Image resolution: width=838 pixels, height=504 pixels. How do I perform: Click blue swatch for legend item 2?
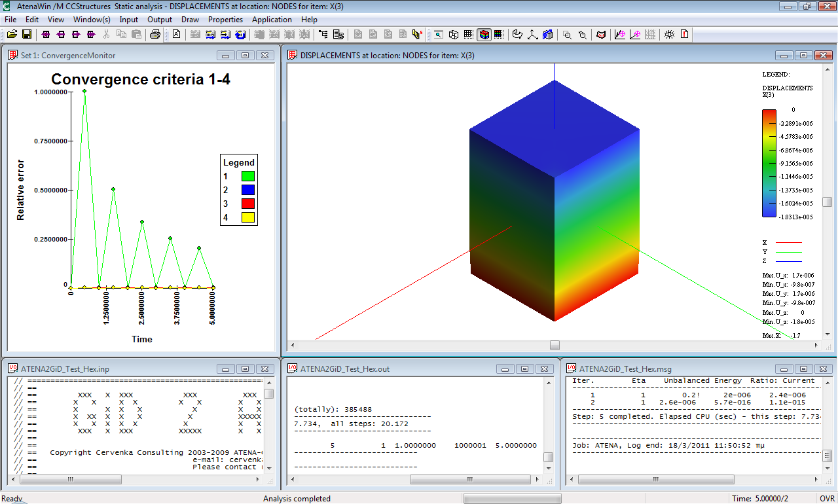[247, 190]
